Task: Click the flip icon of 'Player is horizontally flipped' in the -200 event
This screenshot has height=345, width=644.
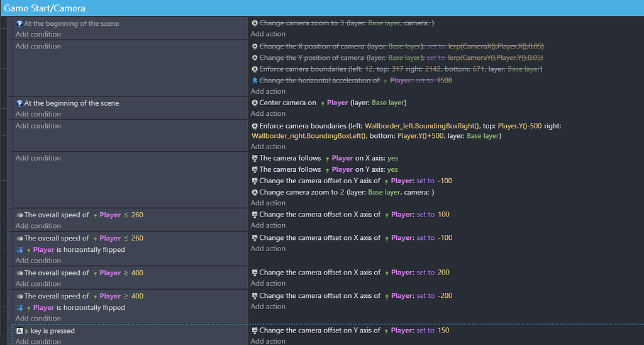Action: tap(19, 308)
